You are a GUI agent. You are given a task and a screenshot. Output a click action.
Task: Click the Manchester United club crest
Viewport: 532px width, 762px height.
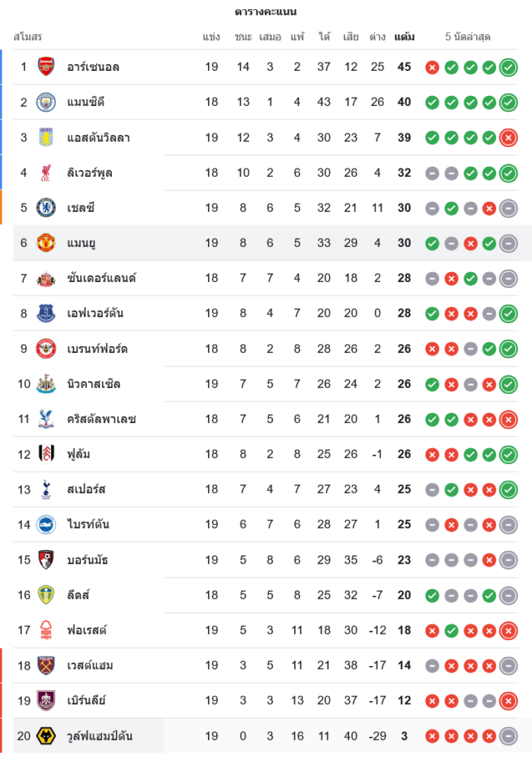click(x=46, y=243)
